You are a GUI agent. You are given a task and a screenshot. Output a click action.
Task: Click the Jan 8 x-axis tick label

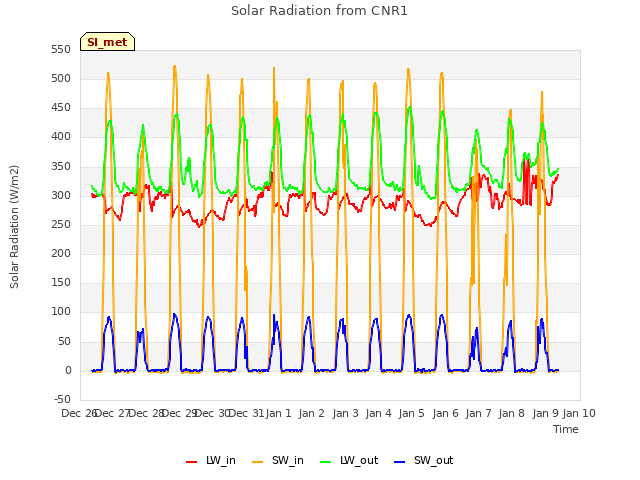(x=511, y=413)
